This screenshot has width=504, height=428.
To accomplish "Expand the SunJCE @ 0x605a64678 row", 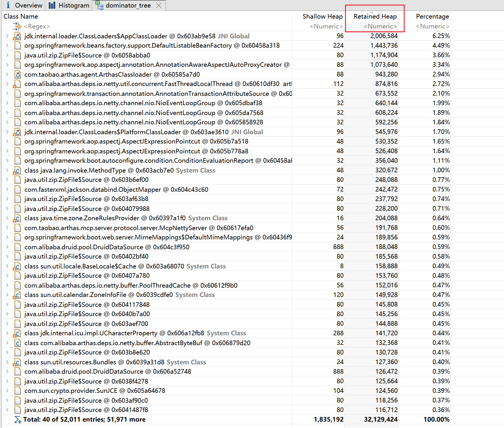I will tap(7, 391).
